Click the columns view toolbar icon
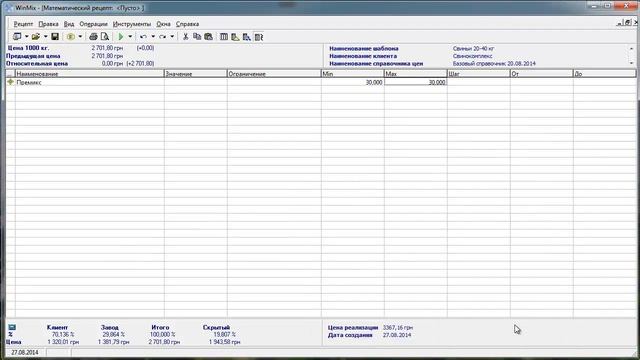 pos(224,37)
